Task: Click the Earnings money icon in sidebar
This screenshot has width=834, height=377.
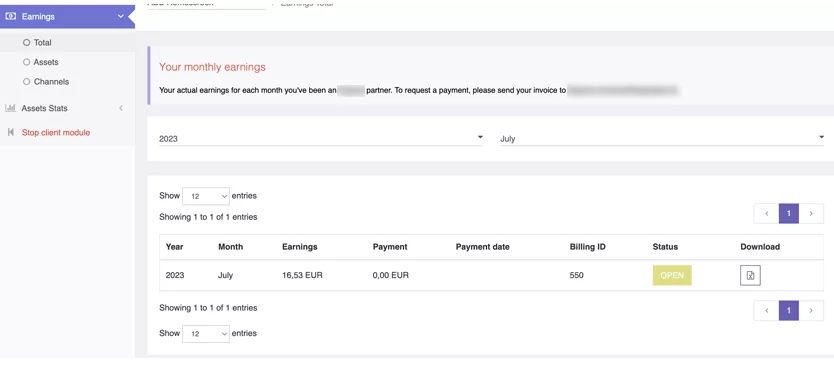Action: point(10,16)
